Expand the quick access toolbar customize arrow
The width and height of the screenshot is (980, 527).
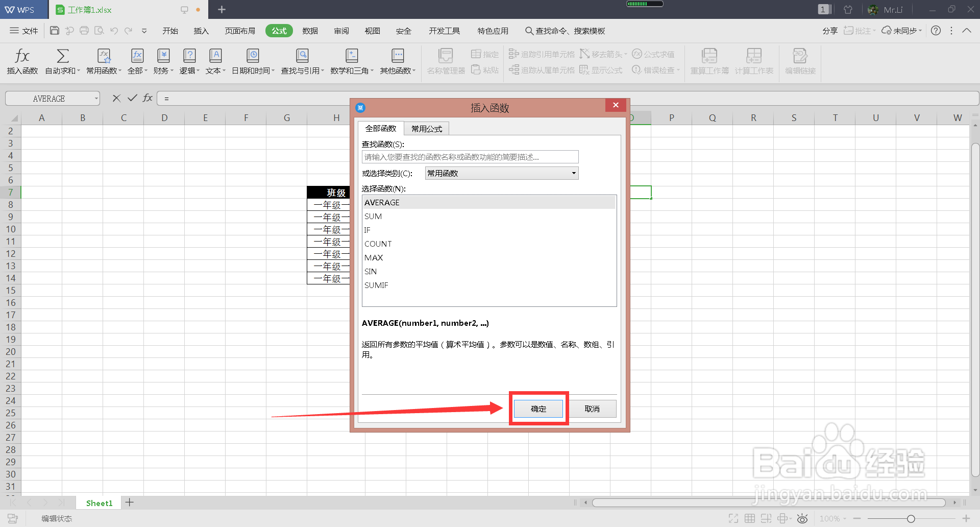click(x=144, y=31)
